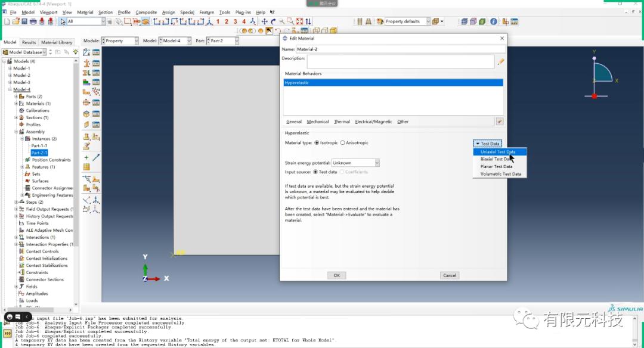Select the magnify/zoom view tool
Screen dimensions: 644x348
point(281,21)
